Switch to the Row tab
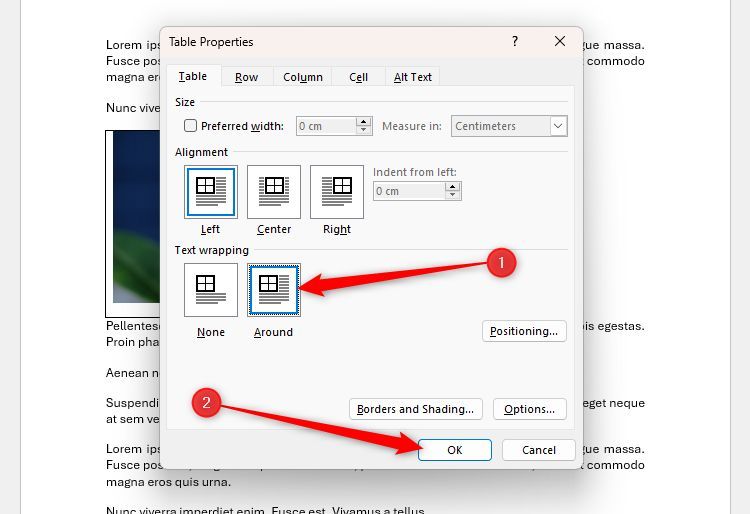This screenshot has height=514, width=750. (246, 77)
